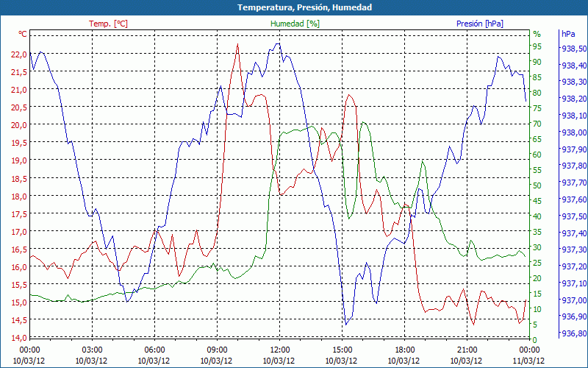Viewport: 588px width, 368px height.
Task: Click the "20,0" temperature axis value
Action: [19, 125]
